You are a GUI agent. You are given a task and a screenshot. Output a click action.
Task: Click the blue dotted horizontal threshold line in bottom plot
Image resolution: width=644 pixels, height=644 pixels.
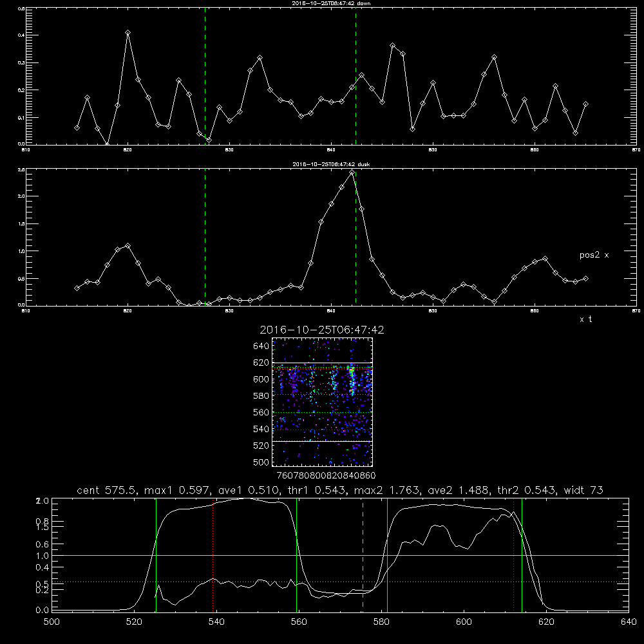coord(340,582)
